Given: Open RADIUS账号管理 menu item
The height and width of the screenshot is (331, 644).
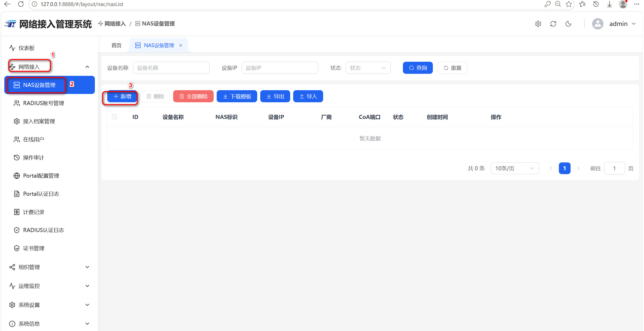Looking at the screenshot, I should coord(50,103).
